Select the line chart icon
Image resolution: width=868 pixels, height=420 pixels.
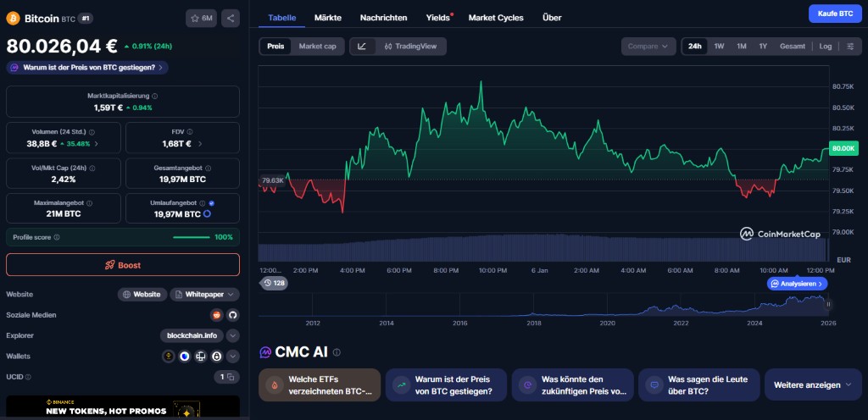pyautogui.click(x=362, y=47)
